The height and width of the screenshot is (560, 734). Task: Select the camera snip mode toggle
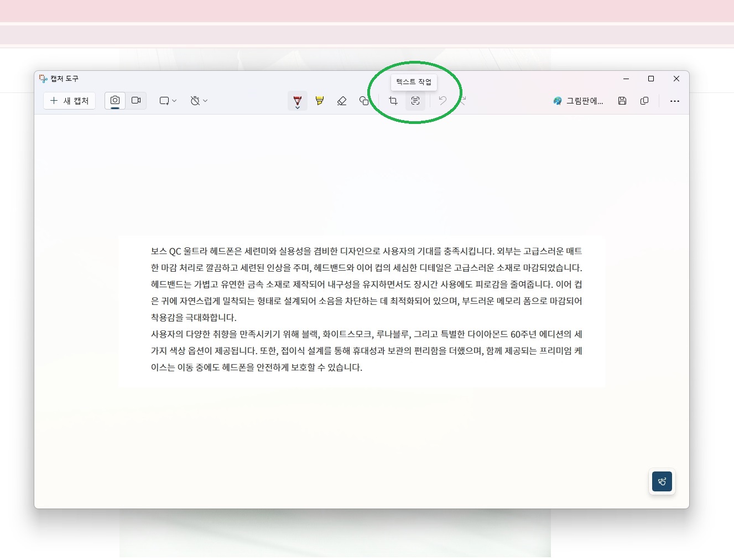pyautogui.click(x=115, y=101)
